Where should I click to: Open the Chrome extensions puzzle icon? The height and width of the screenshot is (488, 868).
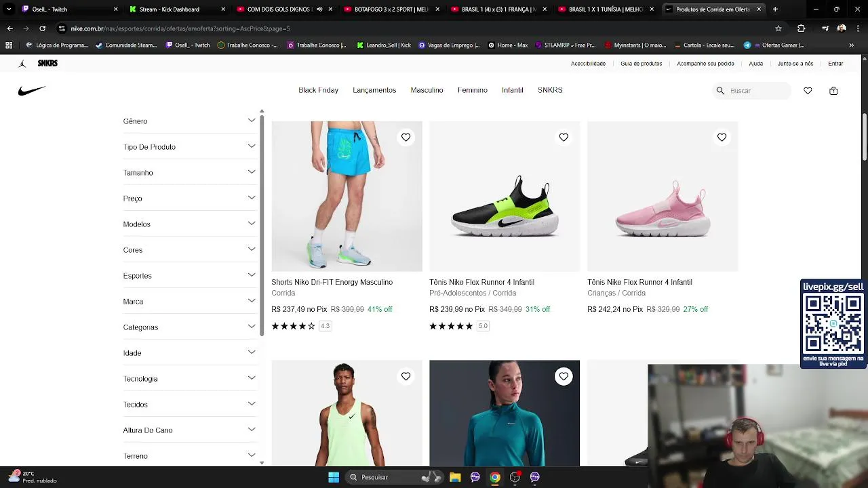coord(801,28)
